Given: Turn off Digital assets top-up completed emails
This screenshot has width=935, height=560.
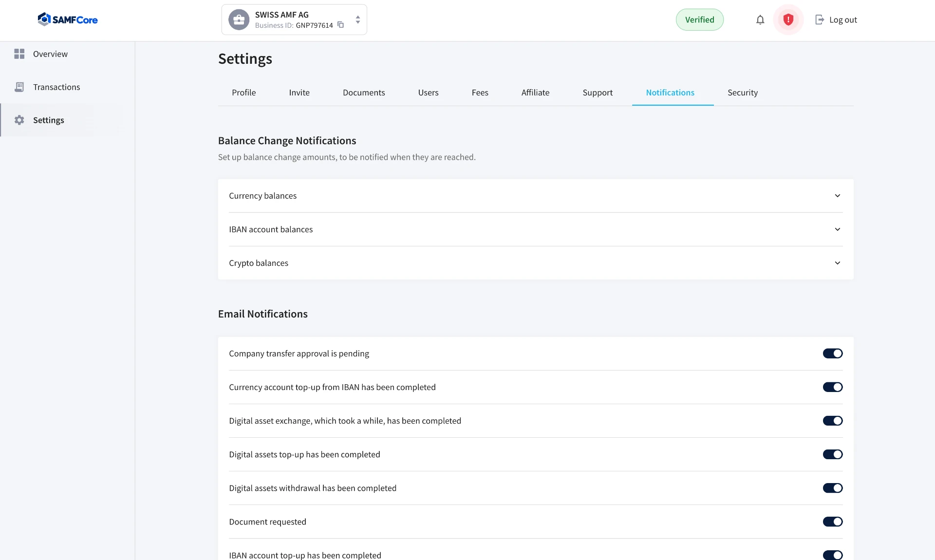Looking at the screenshot, I should pos(833,454).
